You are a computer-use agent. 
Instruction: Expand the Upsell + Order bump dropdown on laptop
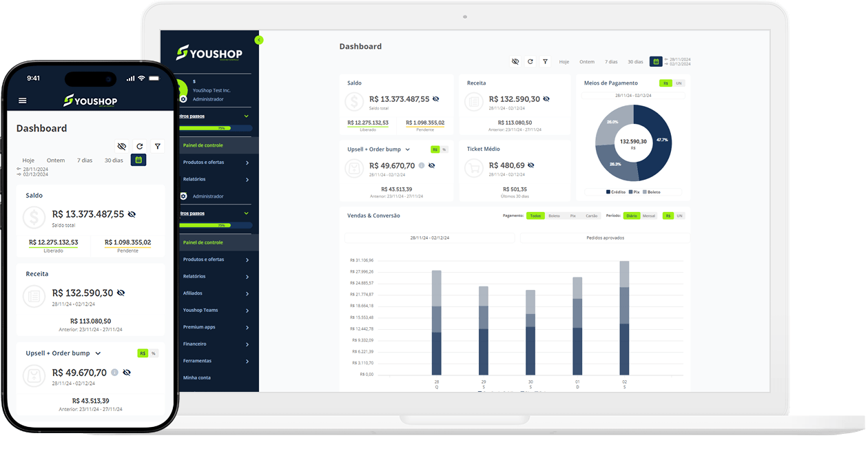point(408,149)
